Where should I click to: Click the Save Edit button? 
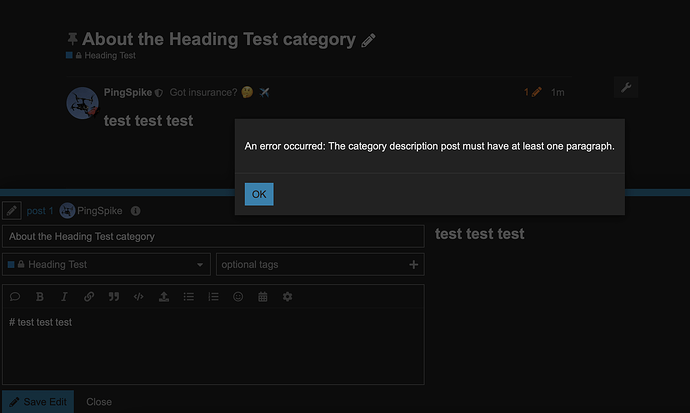pos(38,402)
